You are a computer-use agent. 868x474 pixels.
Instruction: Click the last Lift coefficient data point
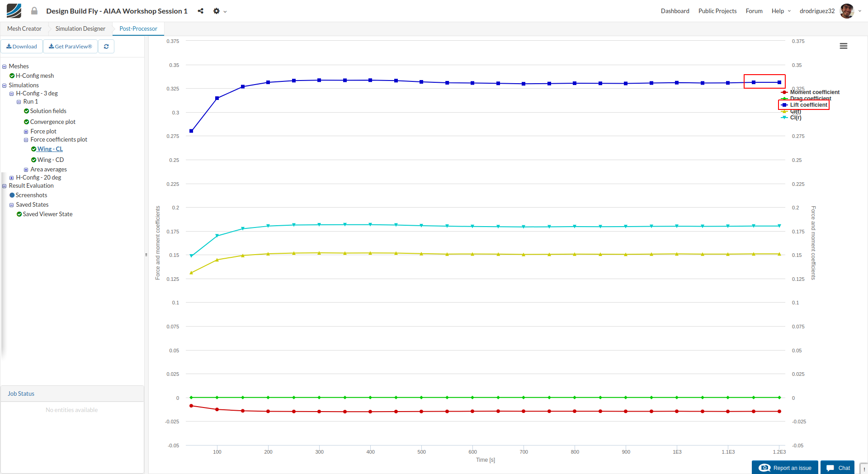point(779,82)
